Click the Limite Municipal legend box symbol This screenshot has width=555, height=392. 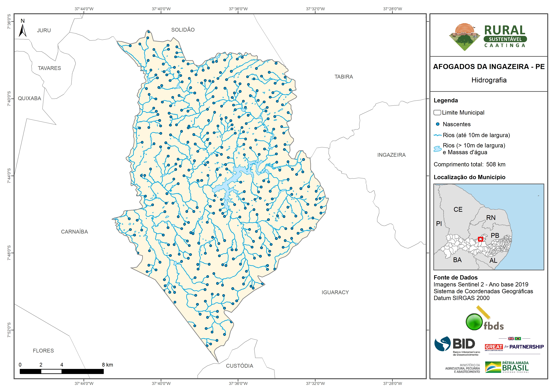pos(437,112)
